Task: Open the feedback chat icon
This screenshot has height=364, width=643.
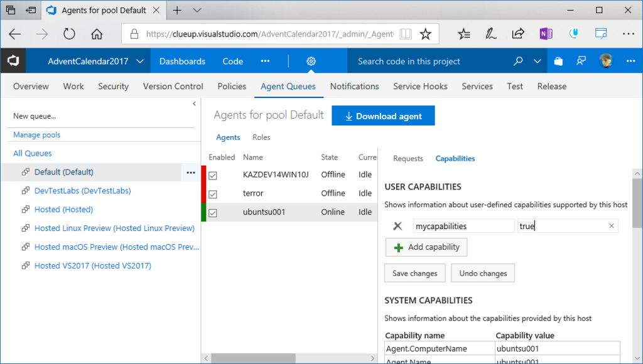Action: (581, 61)
